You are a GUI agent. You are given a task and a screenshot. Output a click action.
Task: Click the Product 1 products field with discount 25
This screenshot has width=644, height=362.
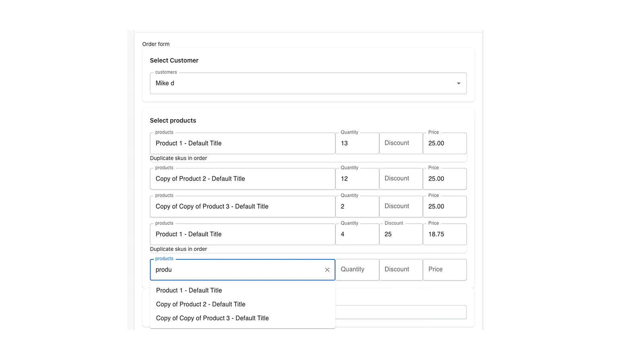[x=243, y=234]
